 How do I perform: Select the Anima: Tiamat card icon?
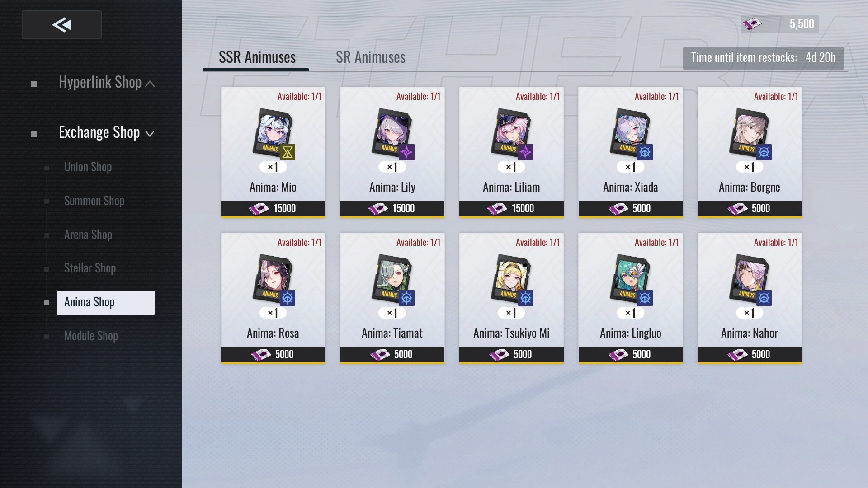[392, 279]
